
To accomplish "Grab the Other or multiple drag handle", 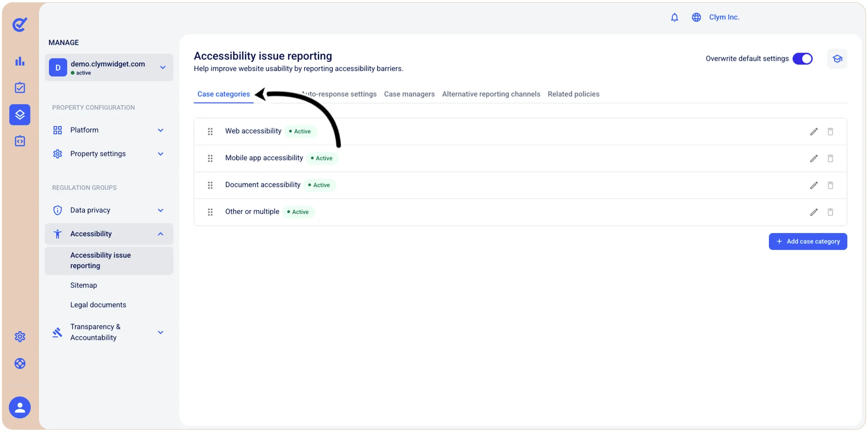I will (210, 212).
